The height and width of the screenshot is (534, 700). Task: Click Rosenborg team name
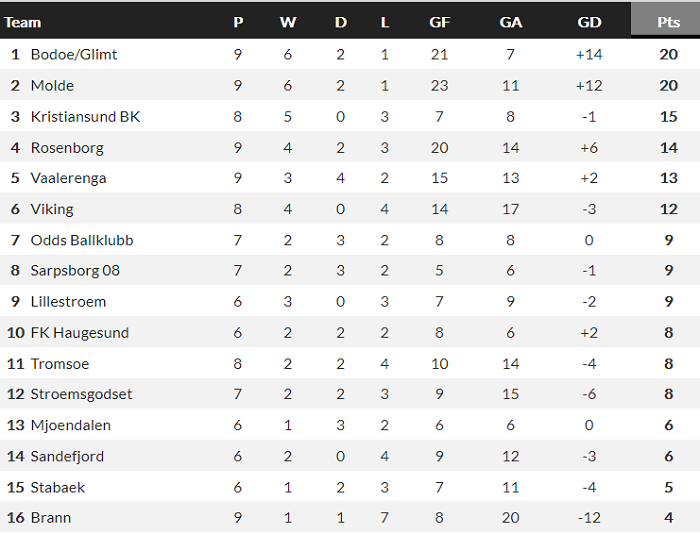tap(67, 147)
